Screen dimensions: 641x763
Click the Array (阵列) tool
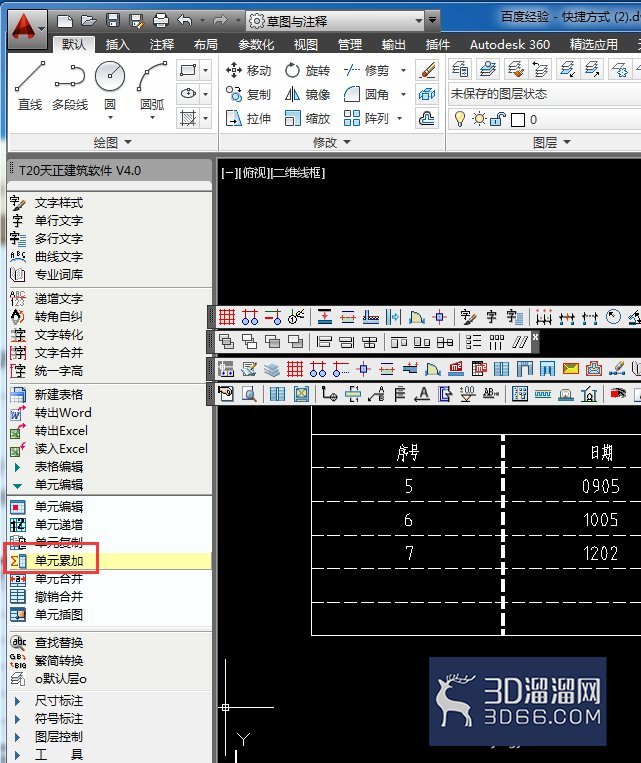pyautogui.click(x=366, y=118)
